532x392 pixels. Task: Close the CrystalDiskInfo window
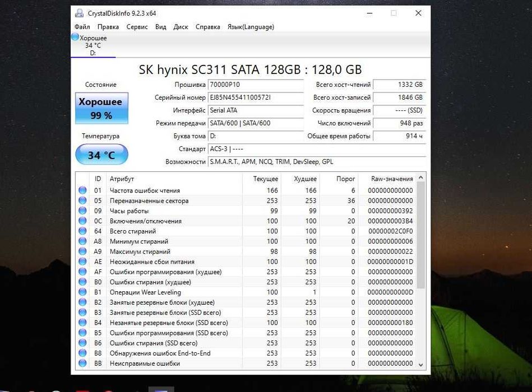tap(418, 13)
